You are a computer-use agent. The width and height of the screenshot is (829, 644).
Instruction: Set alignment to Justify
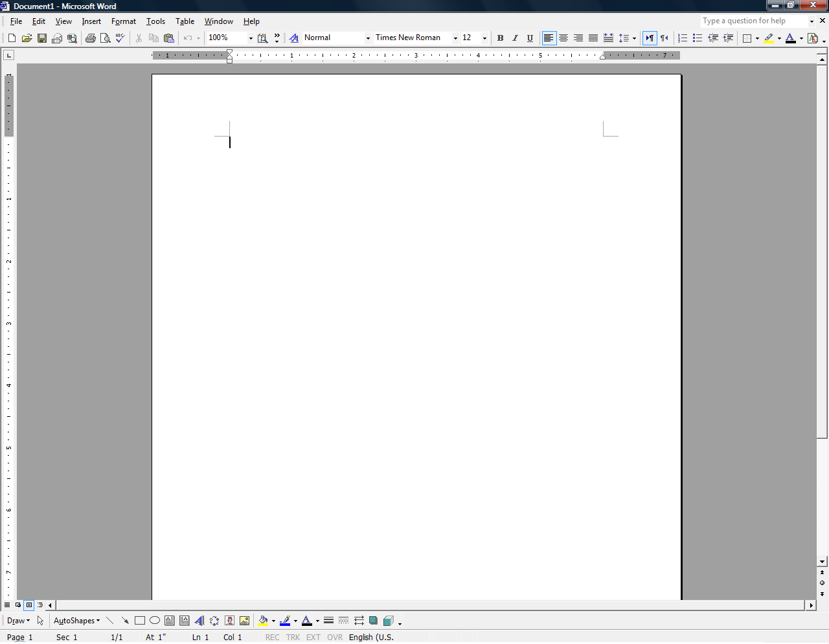point(593,38)
